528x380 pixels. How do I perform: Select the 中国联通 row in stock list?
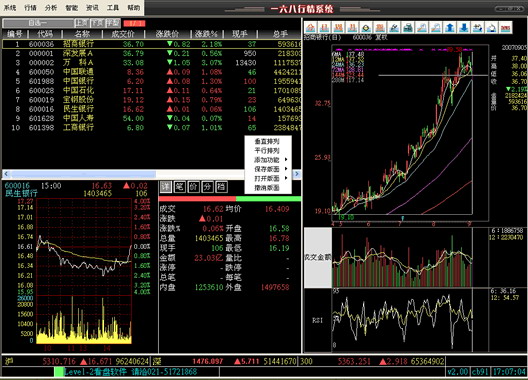click(152, 72)
